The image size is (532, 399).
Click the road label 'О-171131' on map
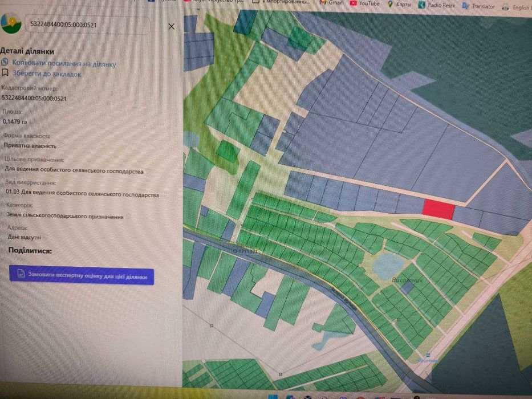coord(246,251)
